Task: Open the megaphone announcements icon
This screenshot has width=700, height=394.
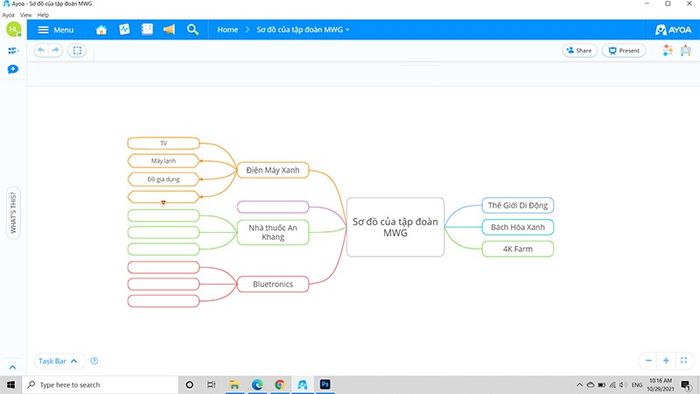Action: pos(169,29)
